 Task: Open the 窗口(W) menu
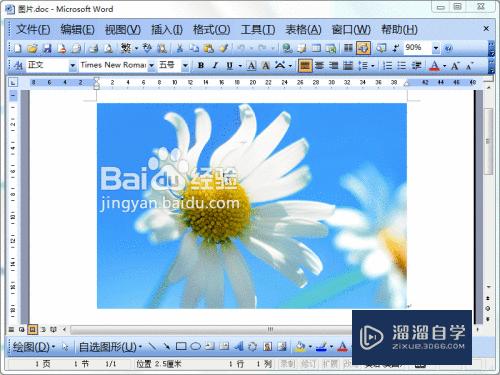(351, 30)
